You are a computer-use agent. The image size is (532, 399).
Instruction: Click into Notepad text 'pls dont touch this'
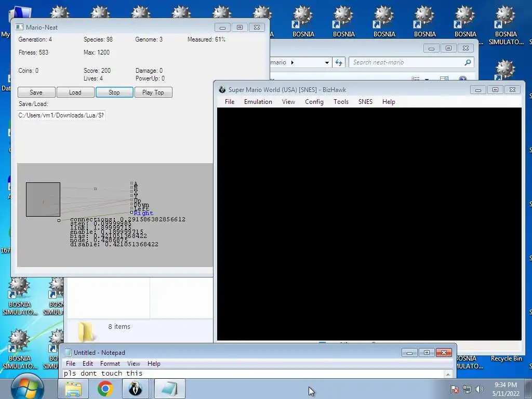[x=103, y=373]
